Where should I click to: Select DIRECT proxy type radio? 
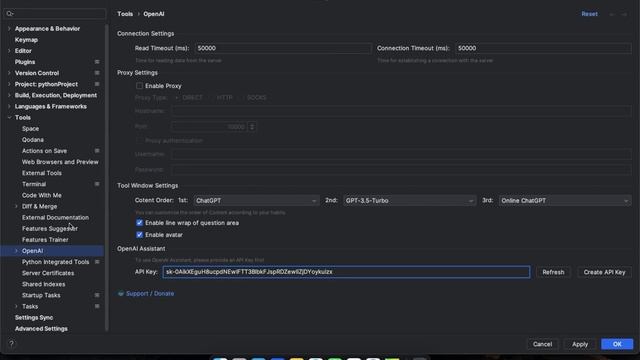[177, 98]
